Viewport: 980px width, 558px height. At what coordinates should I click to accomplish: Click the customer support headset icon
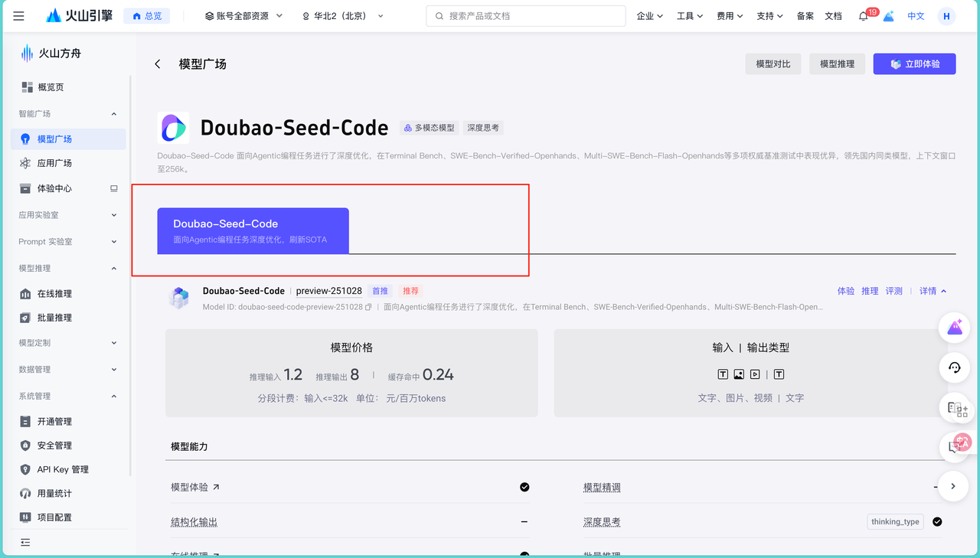(954, 367)
